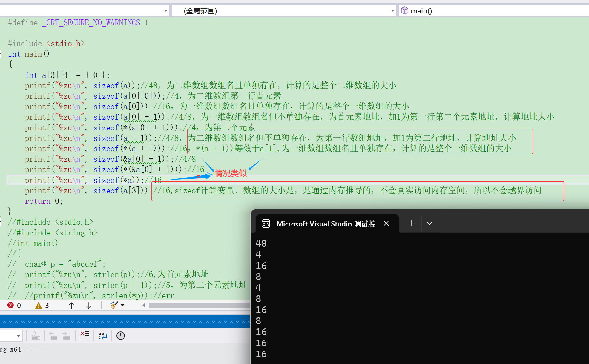This screenshot has height=364, width=589.
Task: Click the error count indicator icon
Action: point(11,305)
